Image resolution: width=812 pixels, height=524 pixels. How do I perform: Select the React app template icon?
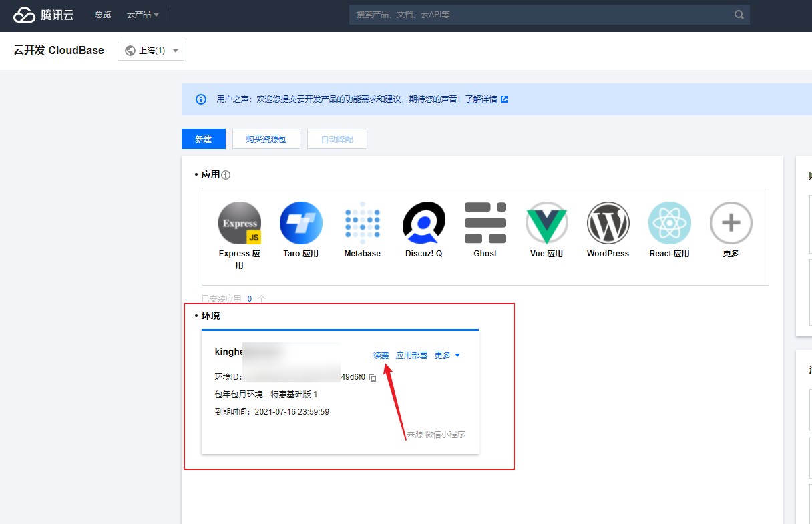(670, 223)
